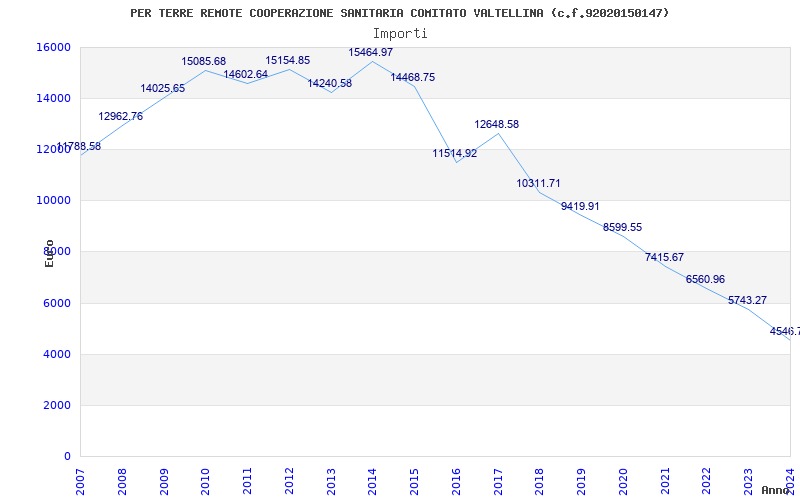Click the data label 11514.92
Screen dimensions: 800x500
pos(454,154)
